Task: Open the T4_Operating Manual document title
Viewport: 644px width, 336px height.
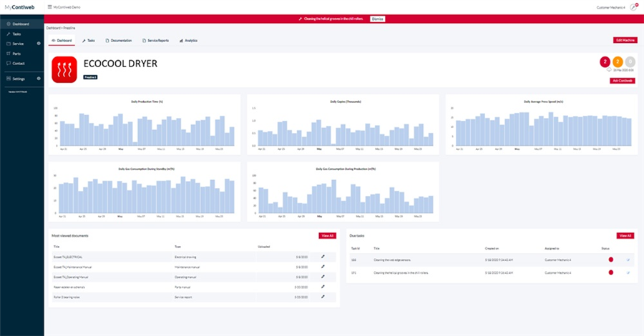Action: pyautogui.click(x=71, y=277)
